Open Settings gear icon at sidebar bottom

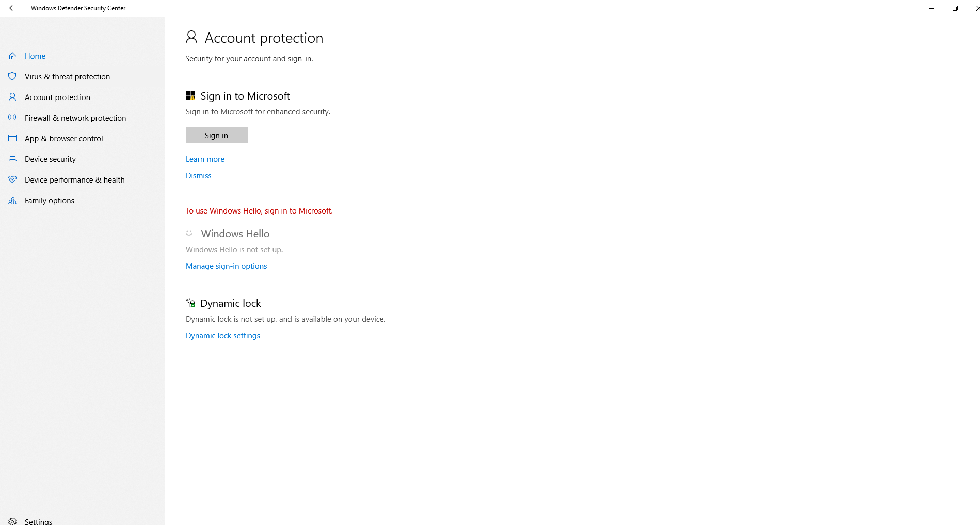tap(12, 521)
